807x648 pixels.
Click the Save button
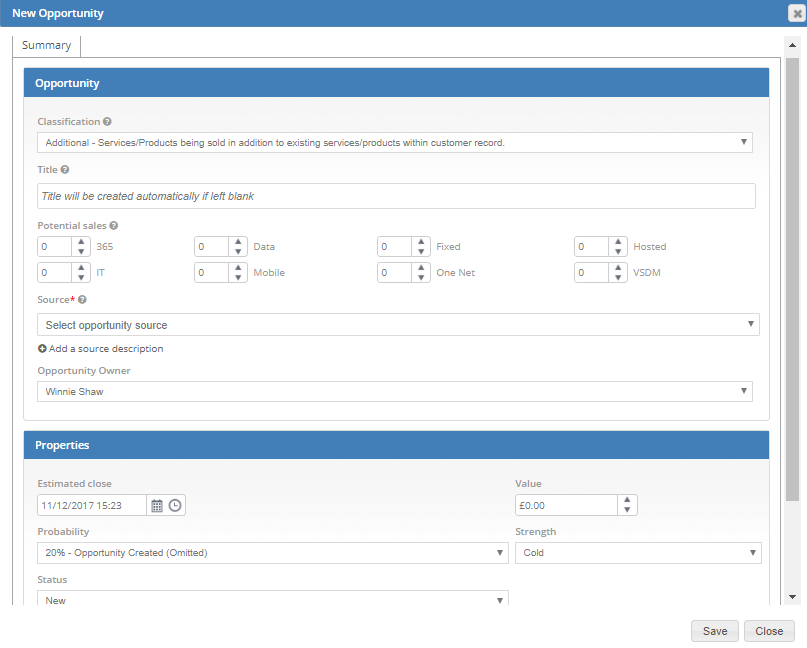tap(715, 631)
